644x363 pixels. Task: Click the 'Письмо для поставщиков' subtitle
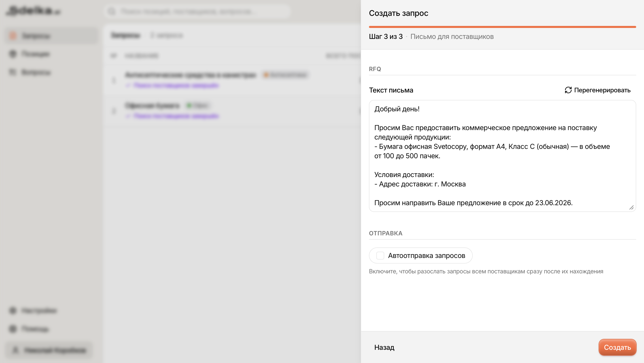click(452, 36)
